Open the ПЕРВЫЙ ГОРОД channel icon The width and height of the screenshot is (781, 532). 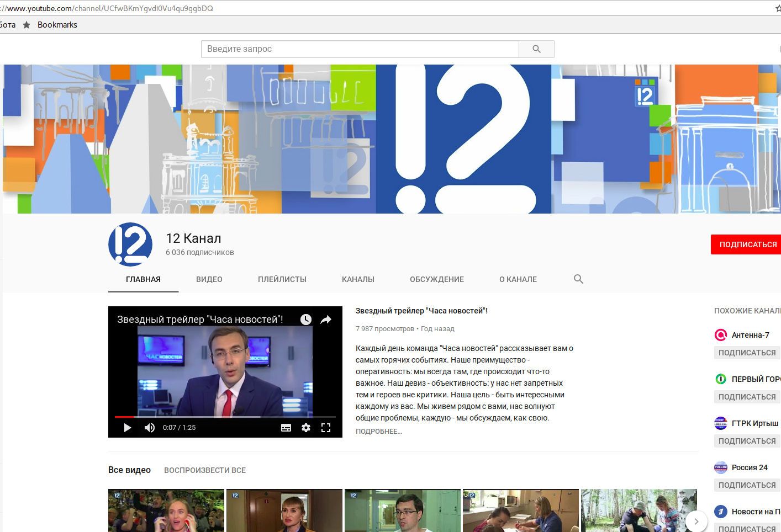click(721, 379)
